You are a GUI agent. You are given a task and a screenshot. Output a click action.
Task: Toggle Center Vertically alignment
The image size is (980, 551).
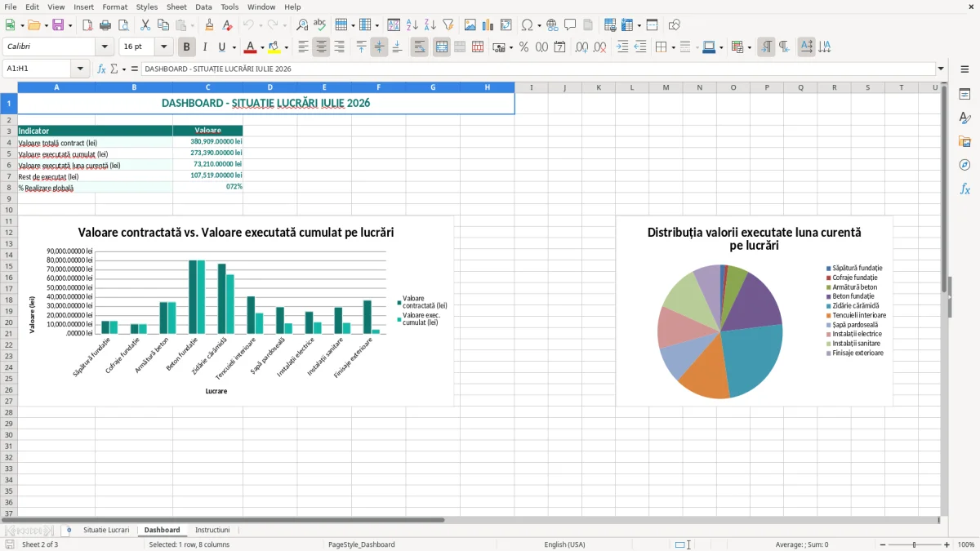pyautogui.click(x=379, y=47)
